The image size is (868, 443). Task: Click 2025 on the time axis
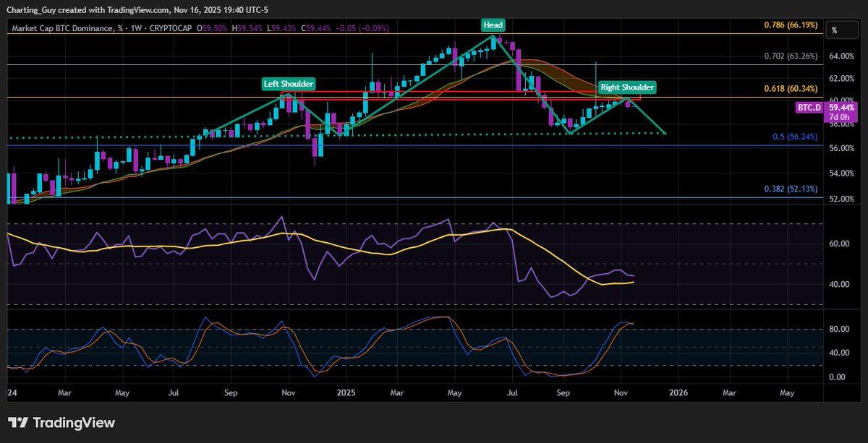345,393
